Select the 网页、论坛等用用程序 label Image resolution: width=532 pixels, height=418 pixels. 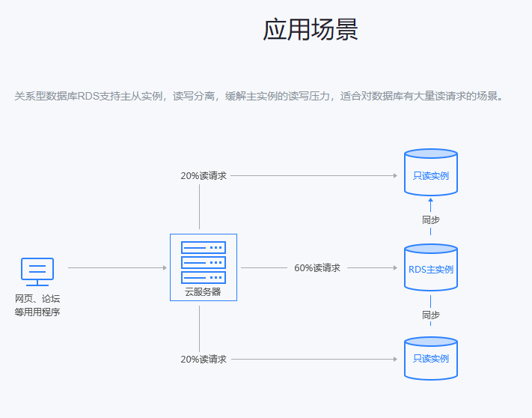pos(37,305)
